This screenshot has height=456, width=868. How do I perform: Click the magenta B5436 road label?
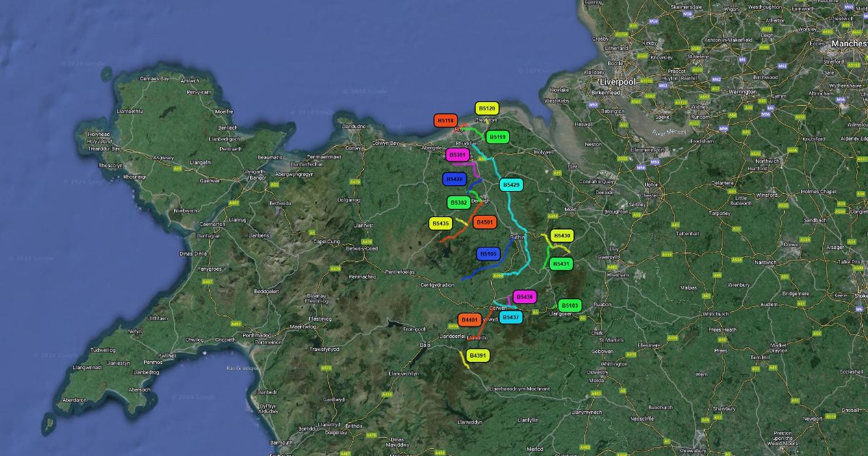pyautogui.click(x=525, y=297)
